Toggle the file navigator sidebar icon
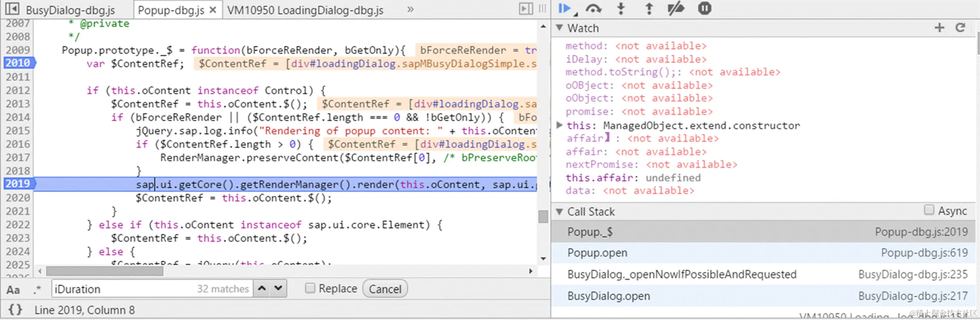Screen dimensions: 980x320 12,9
